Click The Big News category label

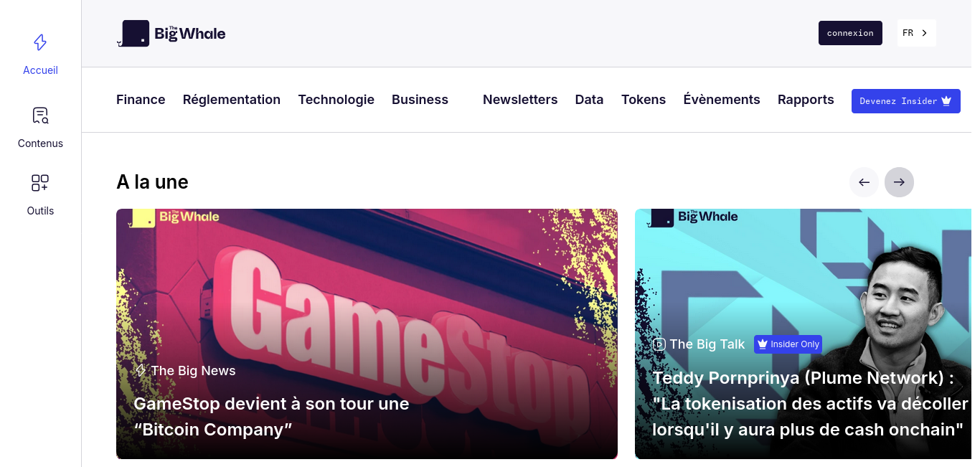coord(193,371)
